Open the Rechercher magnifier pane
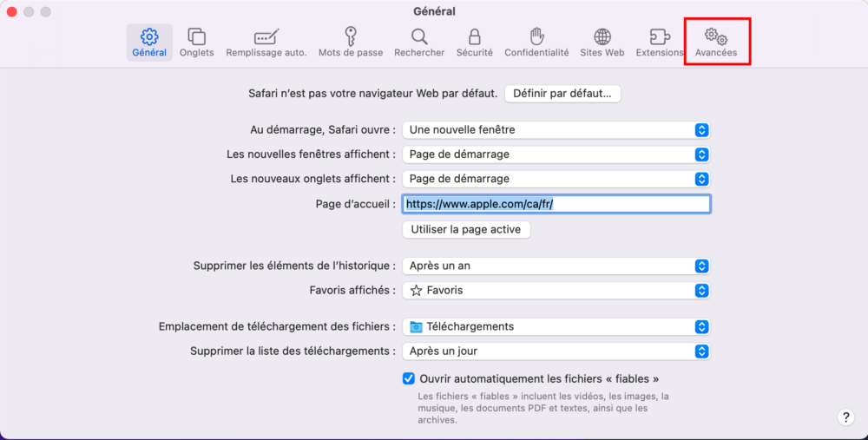868x440 pixels. (419, 42)
